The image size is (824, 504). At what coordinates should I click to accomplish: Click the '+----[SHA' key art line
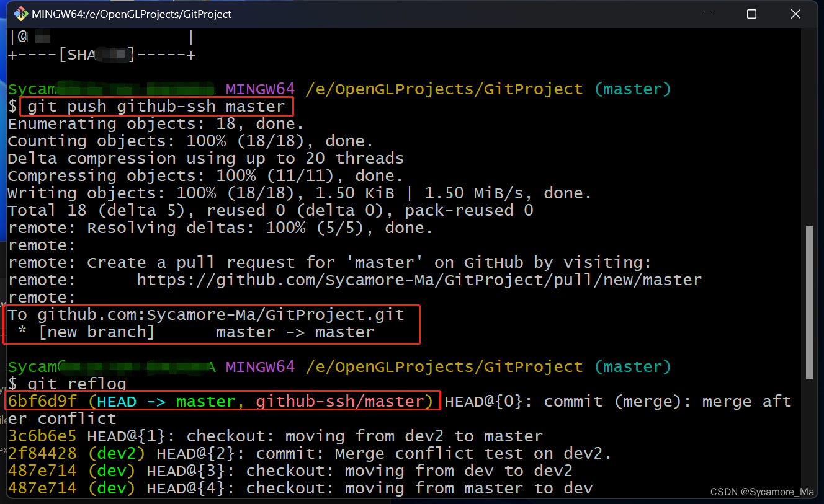click(x=102, y=55)
